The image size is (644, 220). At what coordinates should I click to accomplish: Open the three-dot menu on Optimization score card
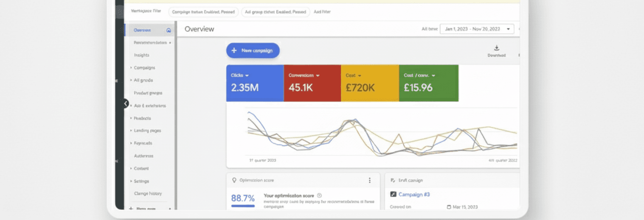click(369, 180)
